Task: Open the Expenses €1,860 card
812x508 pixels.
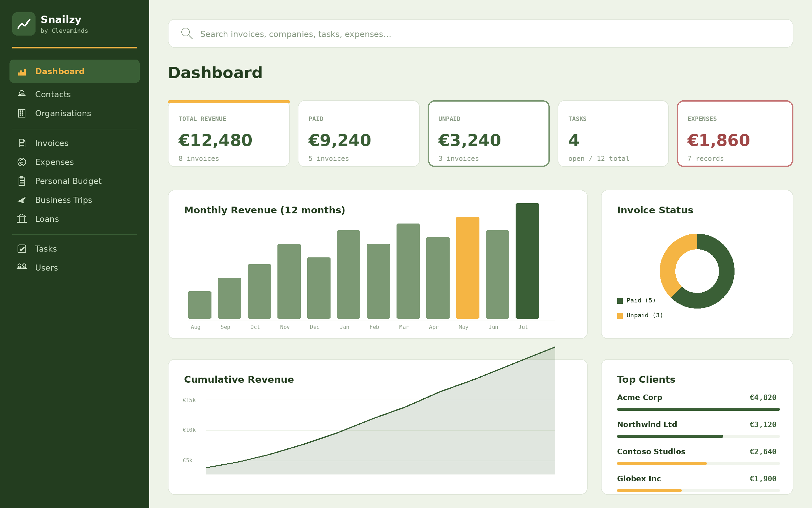Action: 735,133
